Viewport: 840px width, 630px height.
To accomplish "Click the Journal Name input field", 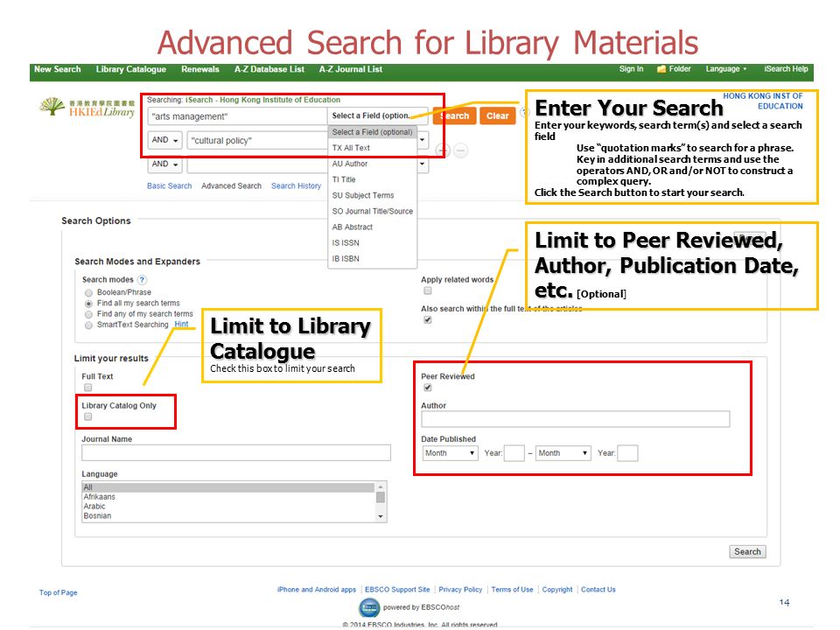I will click(x=236, y=452).
